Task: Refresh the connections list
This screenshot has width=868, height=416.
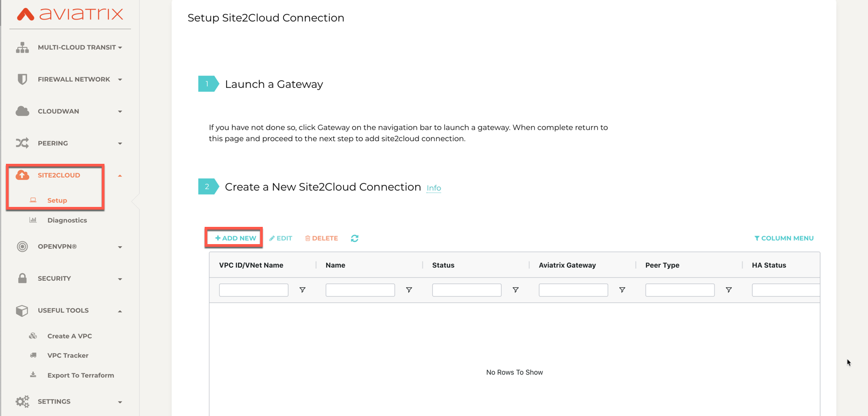Action: [354, 238]
